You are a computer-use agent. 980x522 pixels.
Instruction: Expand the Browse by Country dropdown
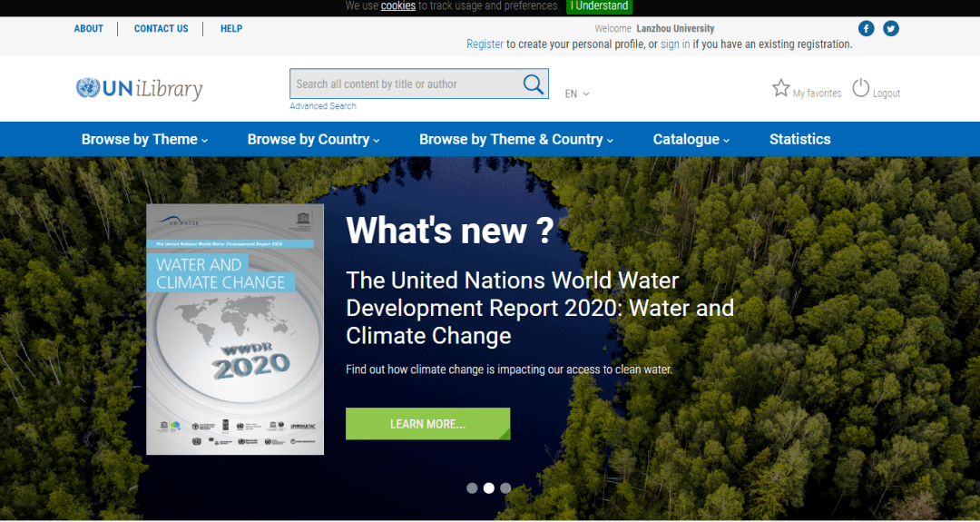[x=313, y=140]
